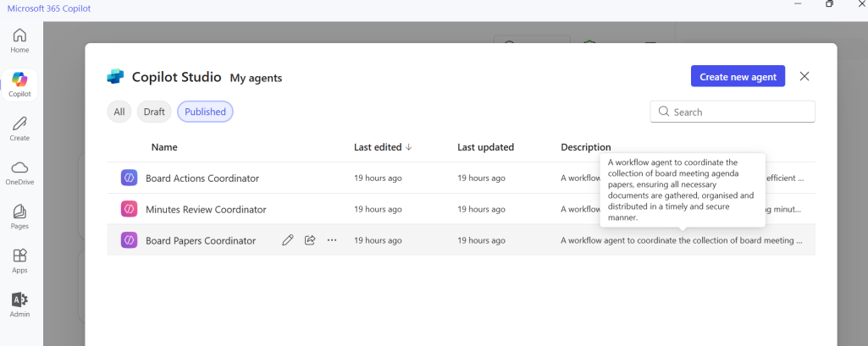The image size is (868, 346).
Task: Click the Last updated column header
Action: [x=485, y=147]
